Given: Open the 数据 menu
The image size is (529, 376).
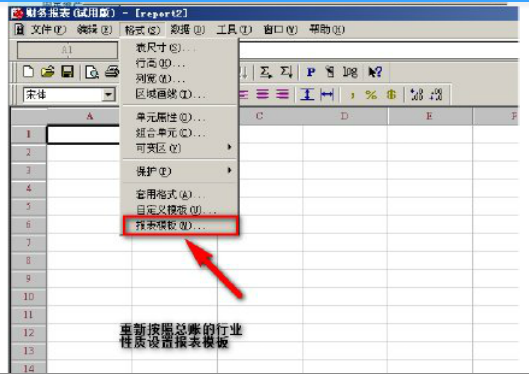Looking at the screenshot, I should pos(188,30).
